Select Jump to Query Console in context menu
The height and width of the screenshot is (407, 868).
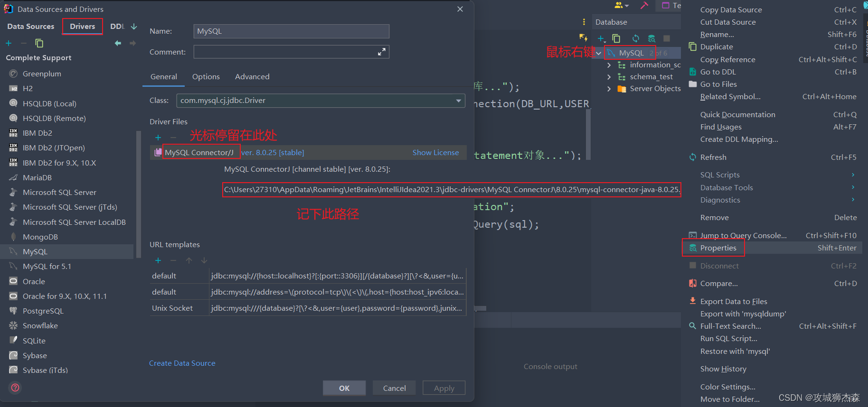coord(772,235)
